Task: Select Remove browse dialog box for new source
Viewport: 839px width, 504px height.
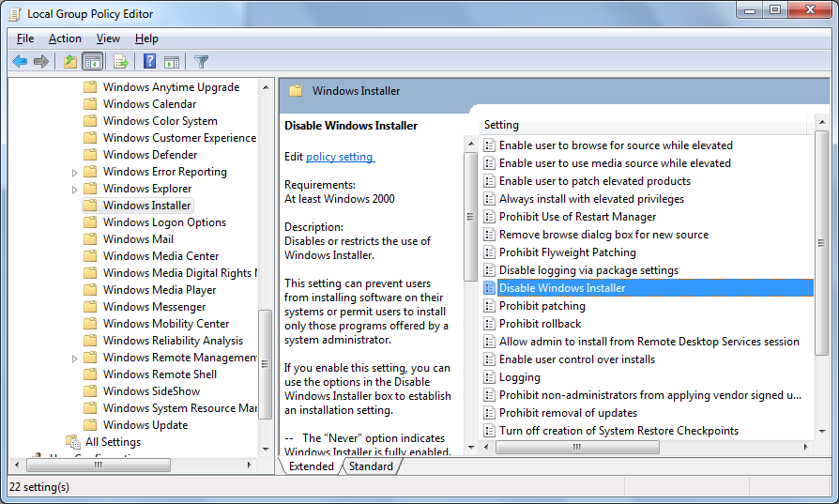Action: (x=603, y=235)
